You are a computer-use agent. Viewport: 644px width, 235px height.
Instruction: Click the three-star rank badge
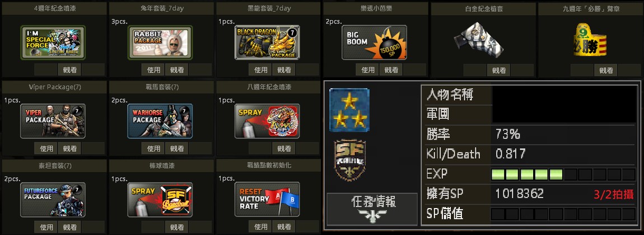349,110
